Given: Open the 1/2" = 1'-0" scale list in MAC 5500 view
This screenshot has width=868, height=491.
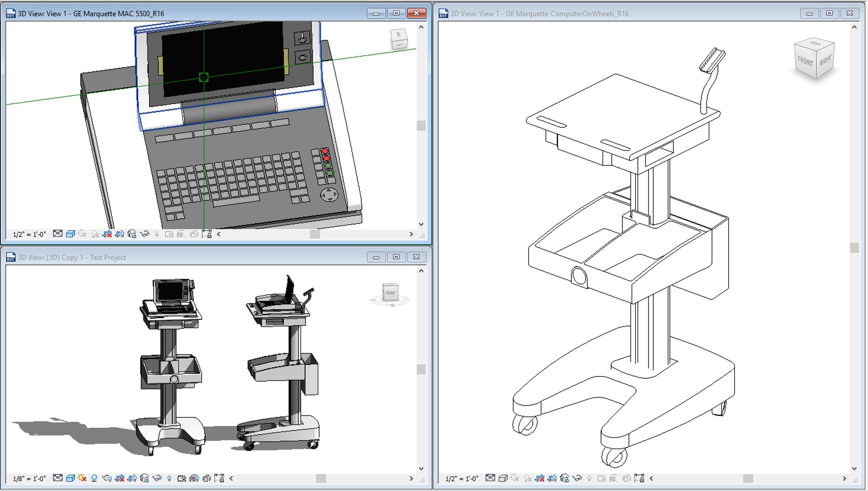Looking at the screenshot, I should [x=29, y=234].
